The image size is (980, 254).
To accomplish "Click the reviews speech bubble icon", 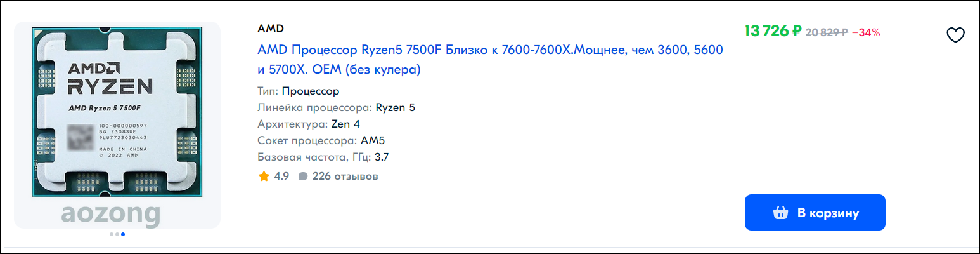I will (x=303, y=177).
